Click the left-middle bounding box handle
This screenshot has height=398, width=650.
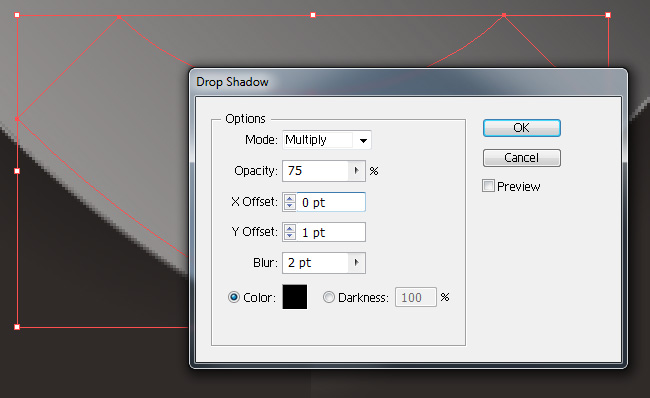click(17, 171)
